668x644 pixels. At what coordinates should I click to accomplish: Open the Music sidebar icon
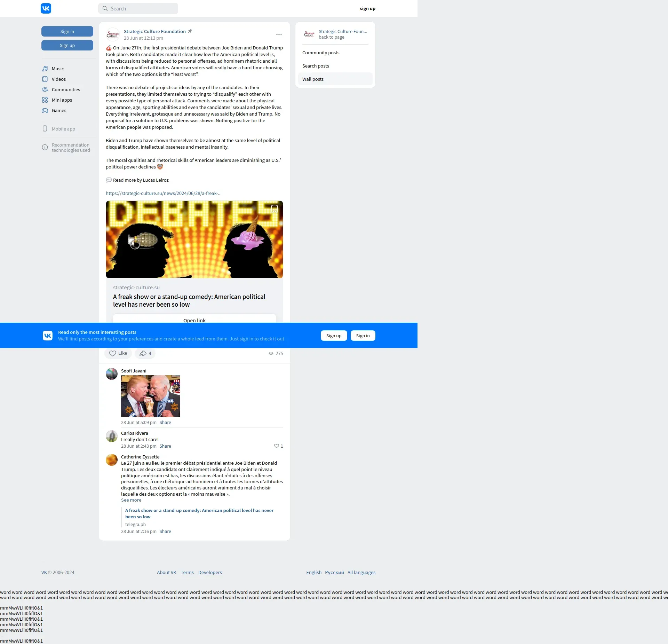coord(45,69)
